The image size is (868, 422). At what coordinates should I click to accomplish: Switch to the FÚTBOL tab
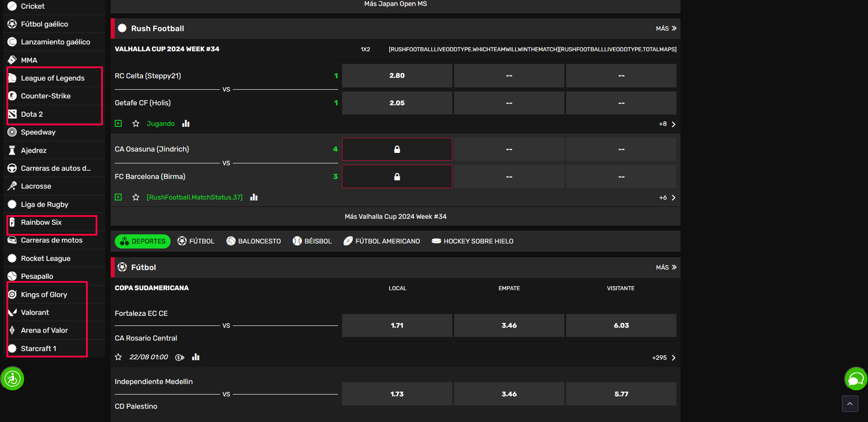tap(196, 241)
